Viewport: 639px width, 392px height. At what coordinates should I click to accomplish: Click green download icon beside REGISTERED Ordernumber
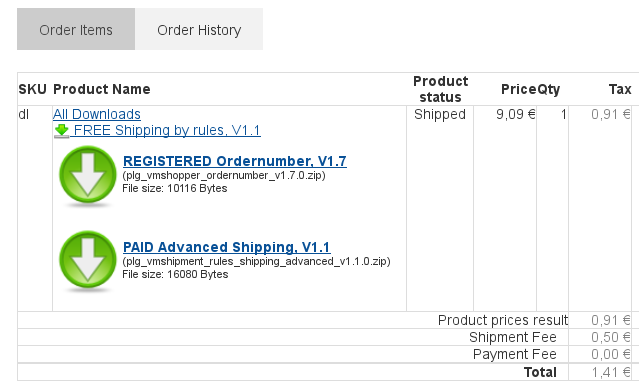(88, 176)
